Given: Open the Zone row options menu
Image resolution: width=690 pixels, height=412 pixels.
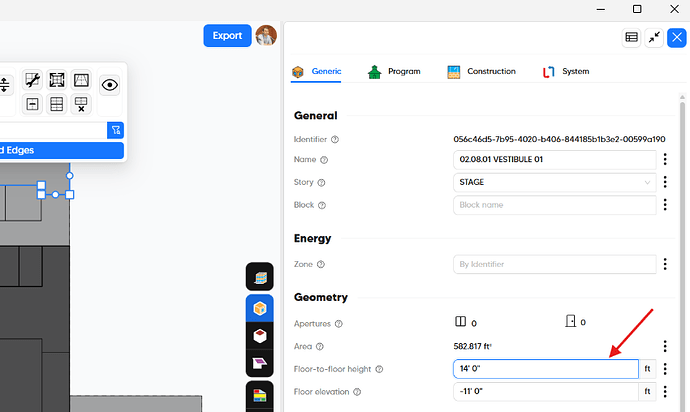Looking at the screenshot, I should tap(665, 264).
